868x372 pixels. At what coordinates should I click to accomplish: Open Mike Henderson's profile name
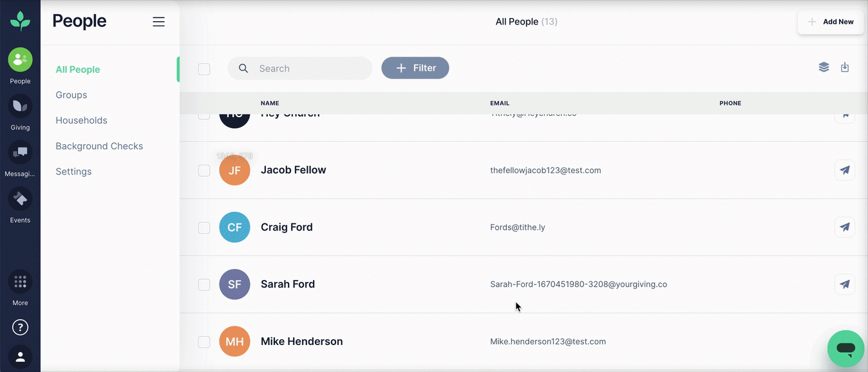point(301,341)
